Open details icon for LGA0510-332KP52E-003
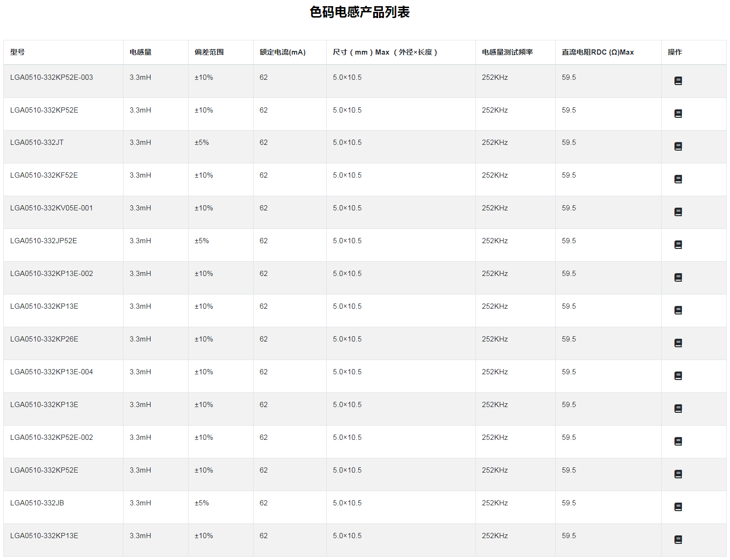This screenshot has width=730, height=560. (x=678, y=81)
